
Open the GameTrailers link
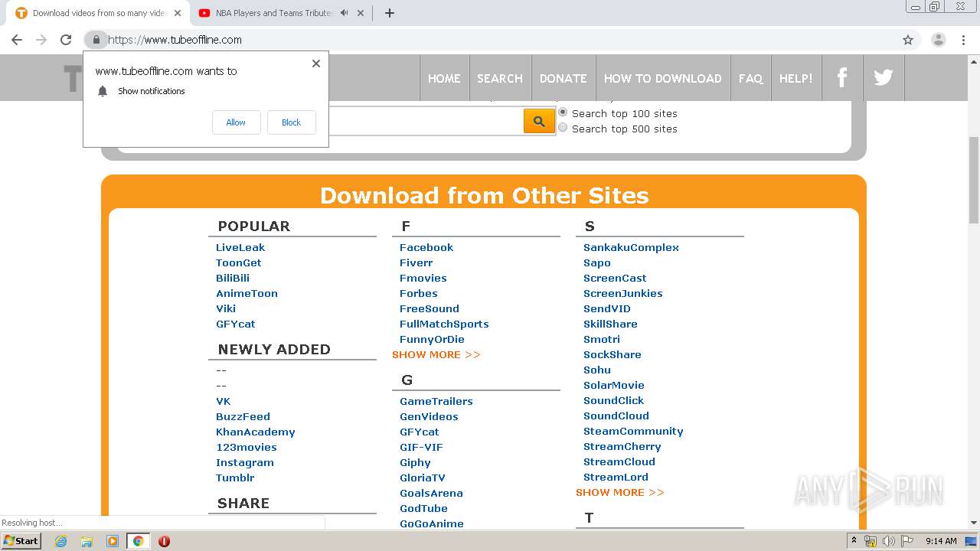click(436, 401)
